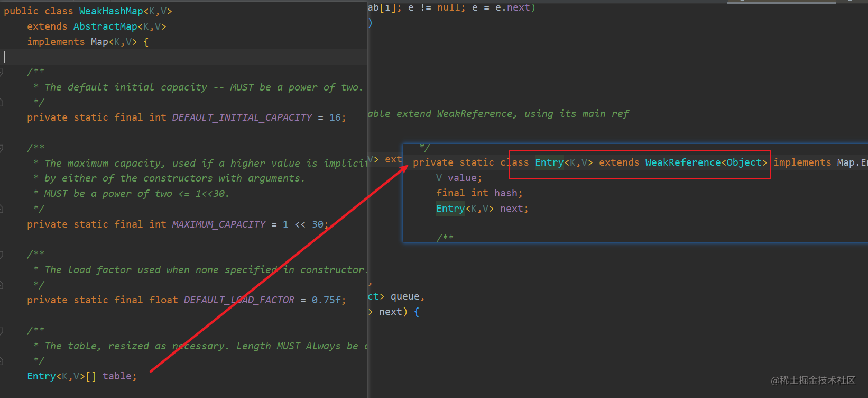Click Object type argument in WeakReference<Object>
868x398 pixels.
[744, 162]
